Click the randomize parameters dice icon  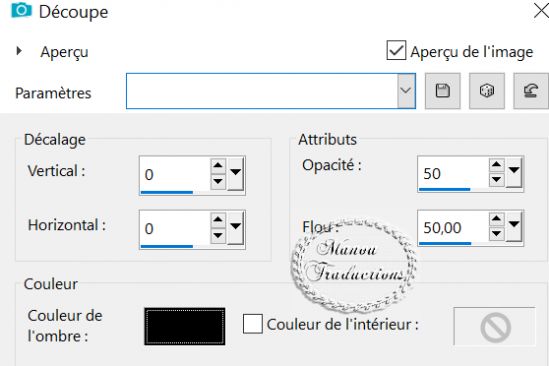pyautogui.click(x=487, y=91)
